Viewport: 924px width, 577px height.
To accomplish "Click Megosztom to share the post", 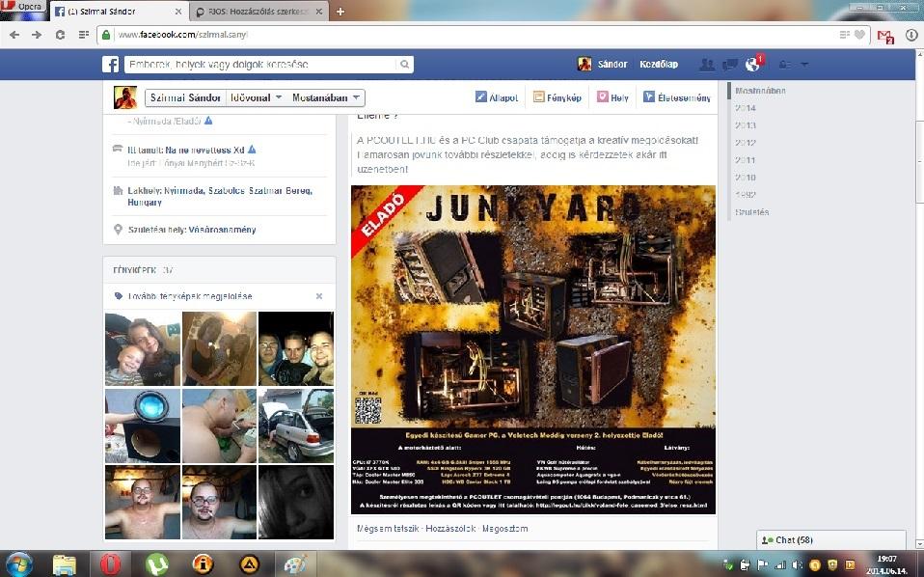I will point(504,529).
